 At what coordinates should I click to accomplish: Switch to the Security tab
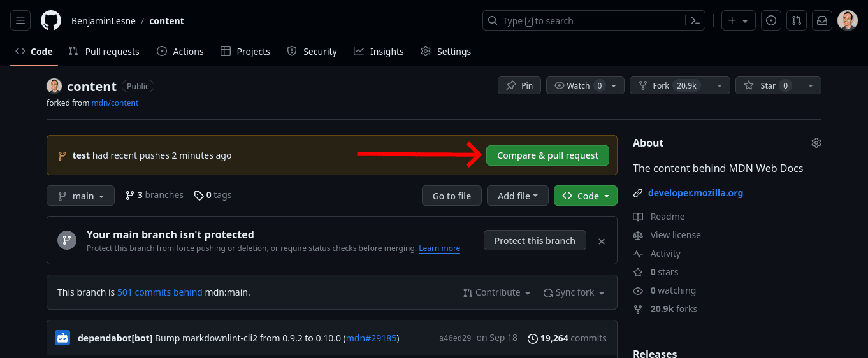(312, 52)
